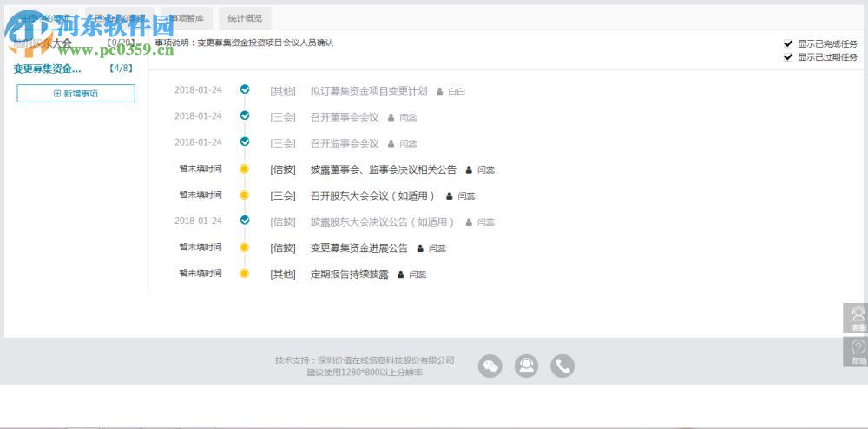
Task: Click the [信披] tag of 披露董事会、监事会决议相关公告
Action: pyautogui.click(x=283, y=169)
